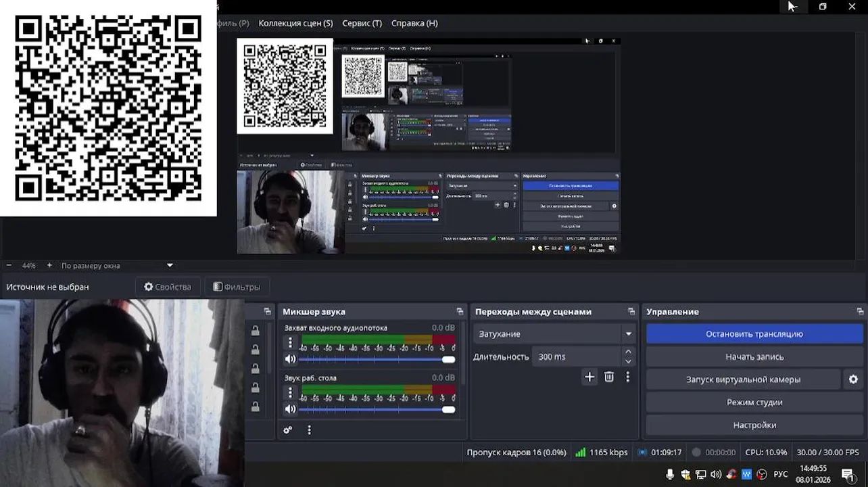Open the notification center icon
868x487 pixels.
point(848,474)
